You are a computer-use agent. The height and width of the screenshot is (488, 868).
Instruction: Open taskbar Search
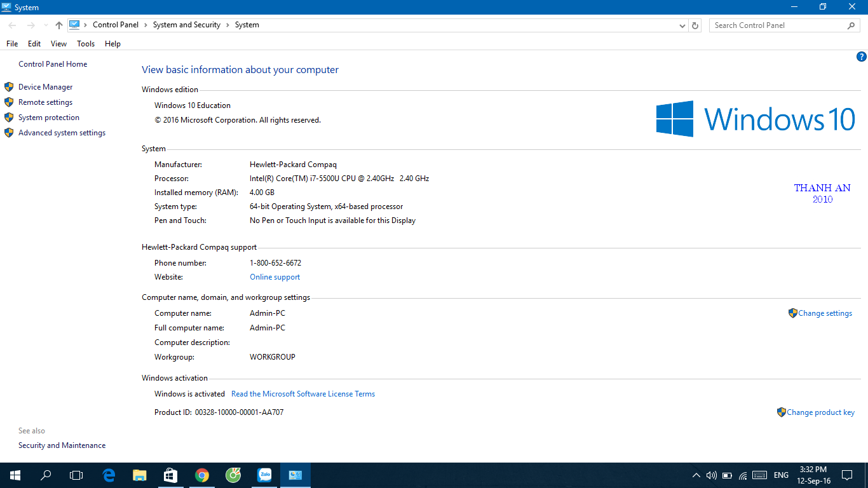click(46, 475)
